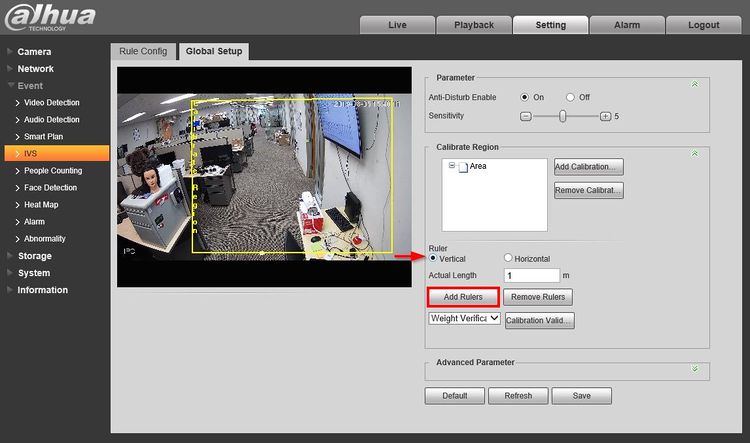750x443 pixels.
Task: Set Anti-Disturb Enable to Off
Action: (570, 97)
